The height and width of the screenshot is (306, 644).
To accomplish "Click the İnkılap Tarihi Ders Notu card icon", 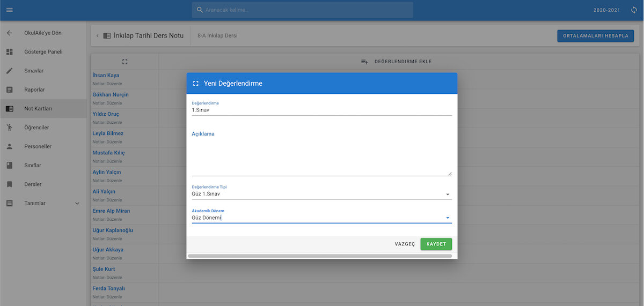I will (x=107, y=36).
